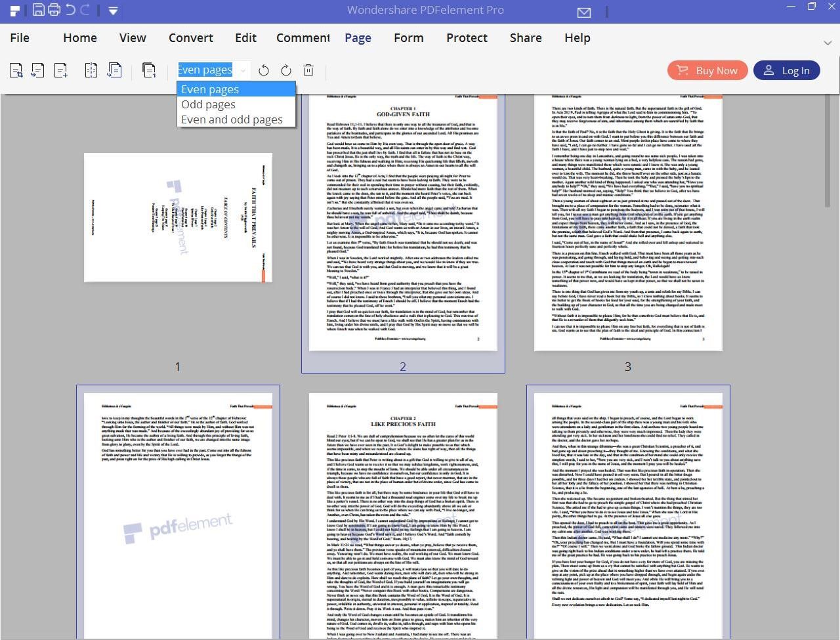840x640 pixels.
Task: Select the page 2 thumbnail
Action: click(403, 223)
